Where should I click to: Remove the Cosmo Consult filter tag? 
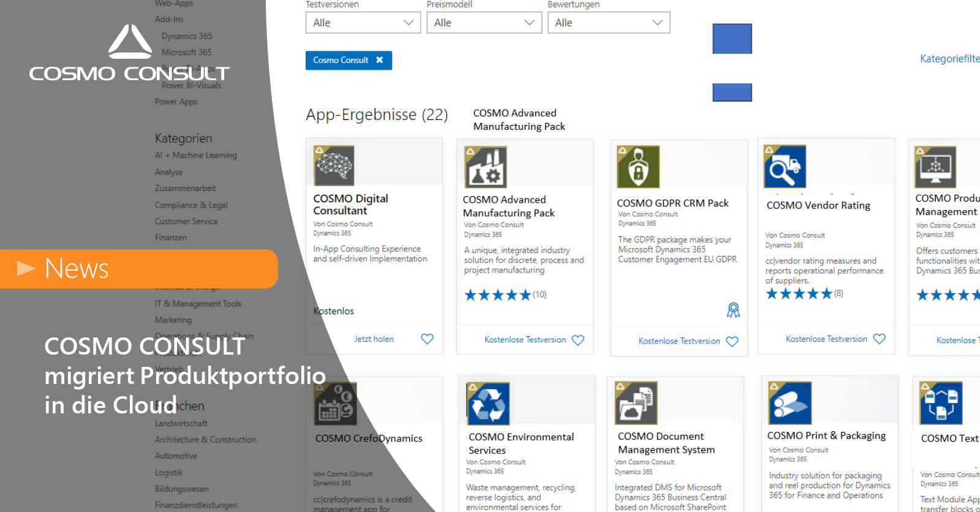pos(380,60)
